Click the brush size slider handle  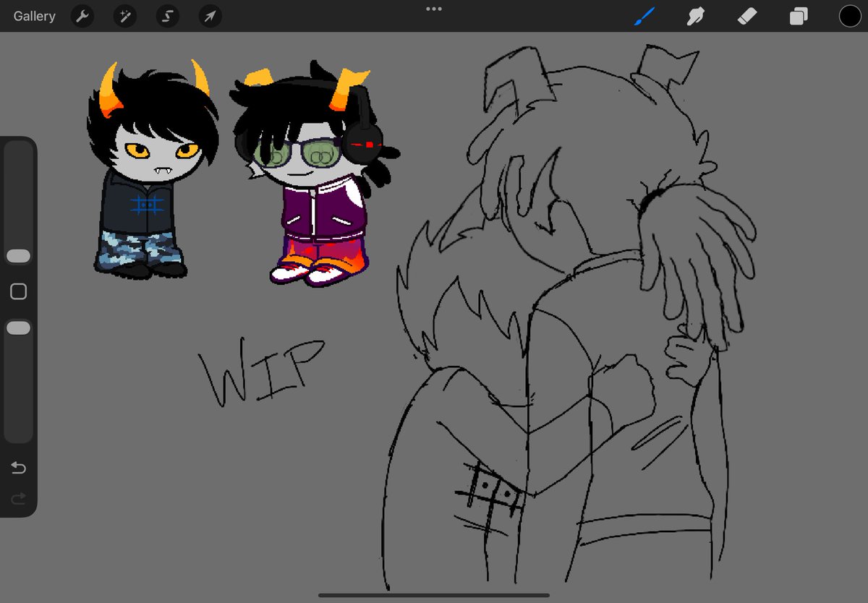coord(19,256)
